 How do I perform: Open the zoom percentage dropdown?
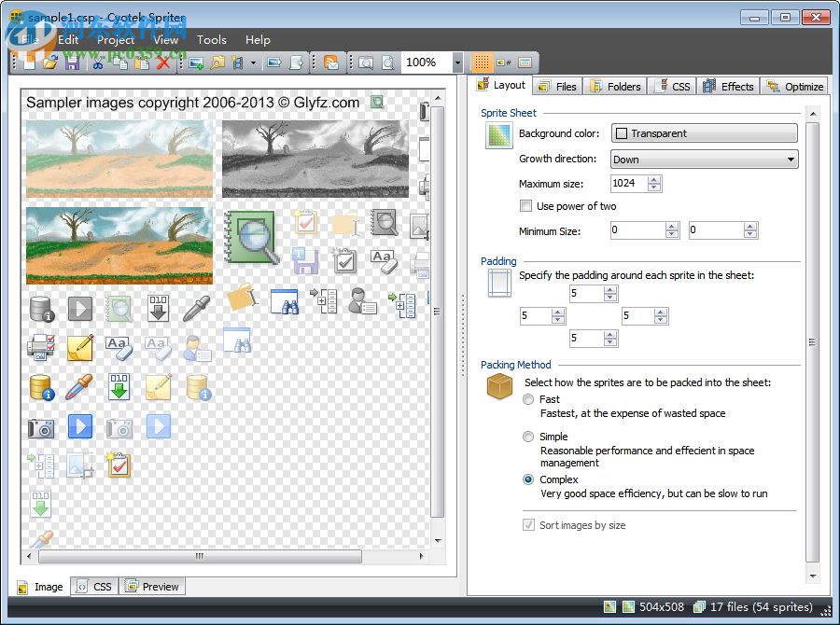pyautogui.click(x=456, y=62)
